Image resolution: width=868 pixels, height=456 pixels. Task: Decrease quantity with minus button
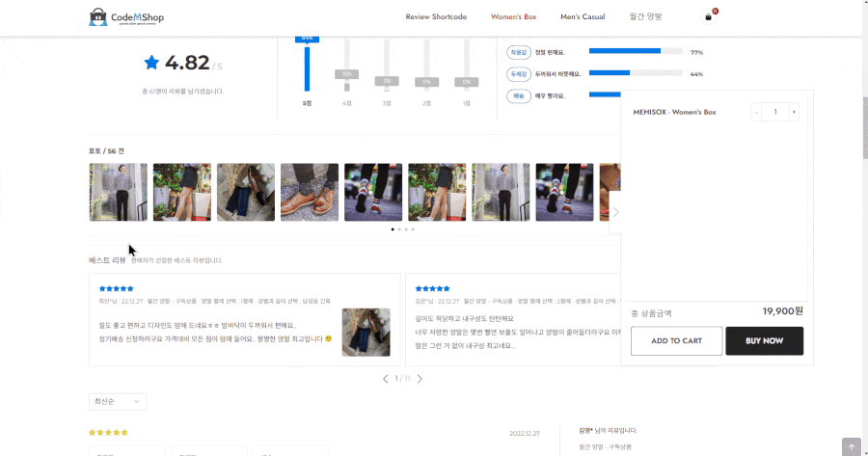coord(757,112)
